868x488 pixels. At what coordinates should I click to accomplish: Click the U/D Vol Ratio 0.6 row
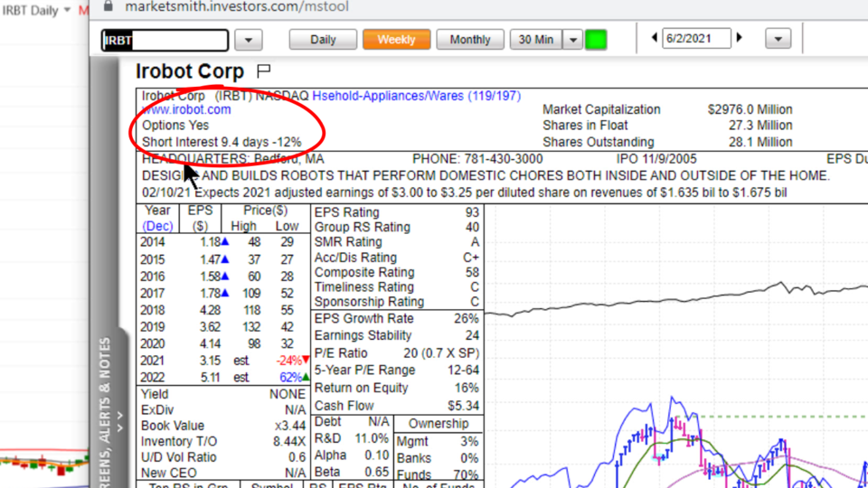click(223, 457)
